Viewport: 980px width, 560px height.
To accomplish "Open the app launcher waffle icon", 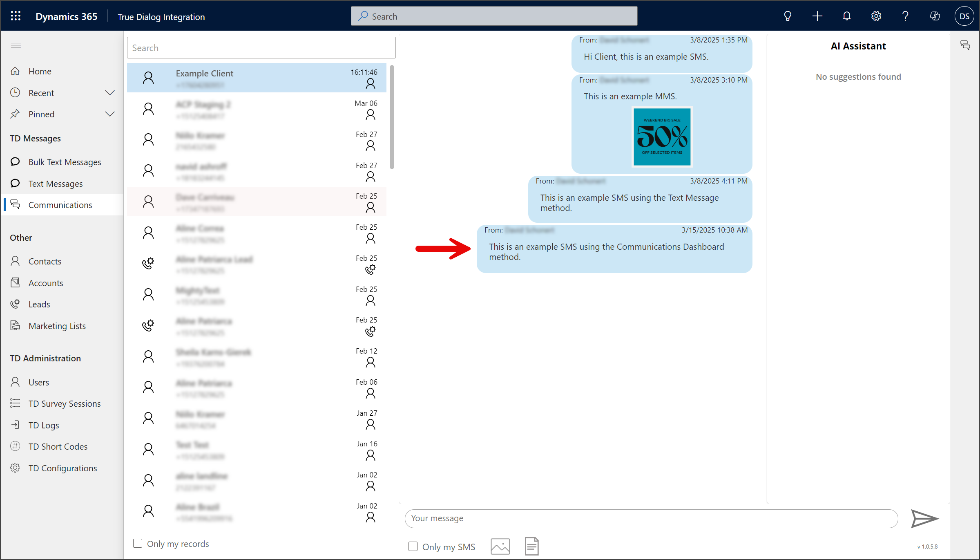I will (16, 16).
